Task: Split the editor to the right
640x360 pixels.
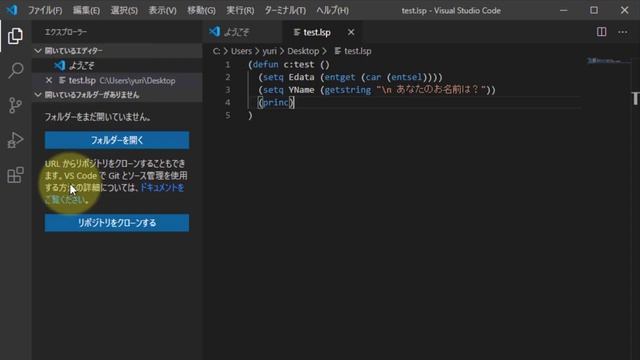Action: [601, 32]
